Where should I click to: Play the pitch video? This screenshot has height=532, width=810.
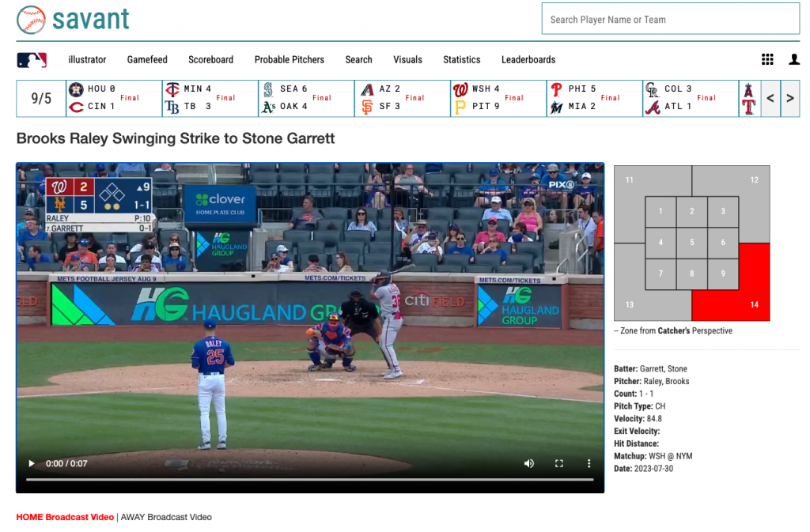pos(31,463)
